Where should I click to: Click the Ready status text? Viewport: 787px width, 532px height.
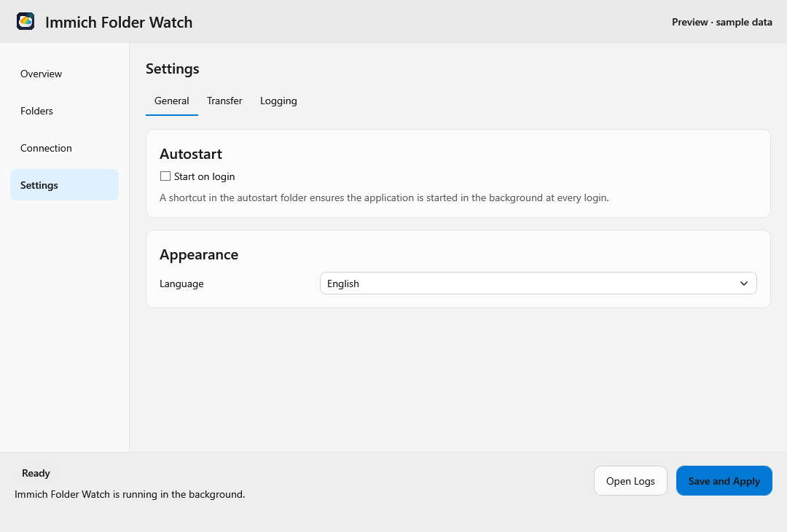click(x=36, y=473)
